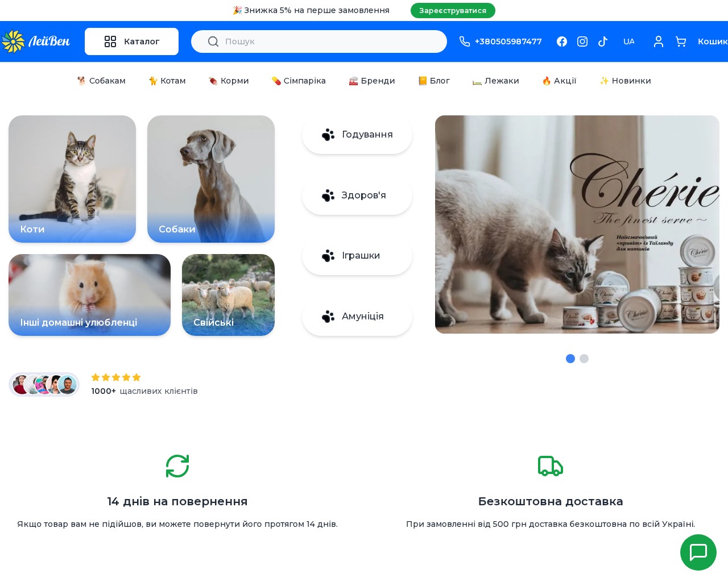Open the green chat widget

(x=698, y=552)
